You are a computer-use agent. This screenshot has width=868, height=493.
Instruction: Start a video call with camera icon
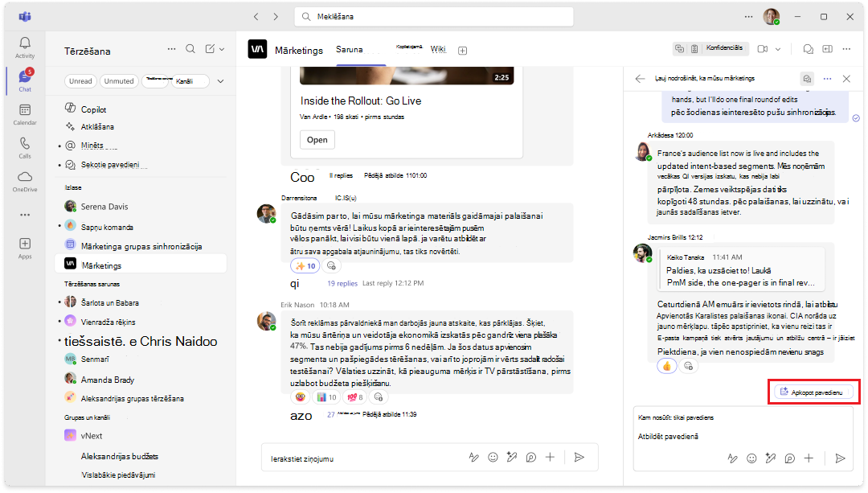[x=762, y=49]
